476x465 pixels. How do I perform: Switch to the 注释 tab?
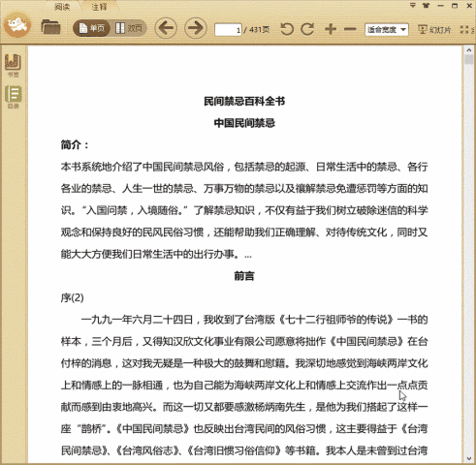(99, 7)
